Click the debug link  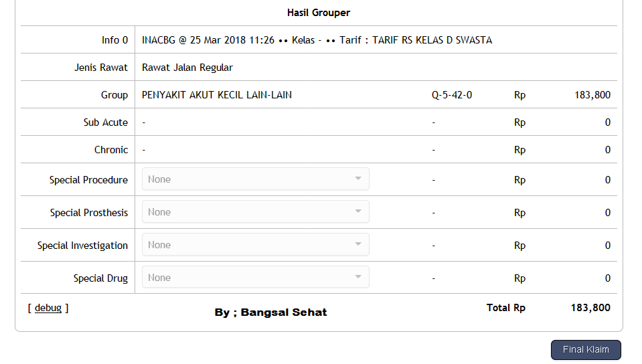pos(48,308)
